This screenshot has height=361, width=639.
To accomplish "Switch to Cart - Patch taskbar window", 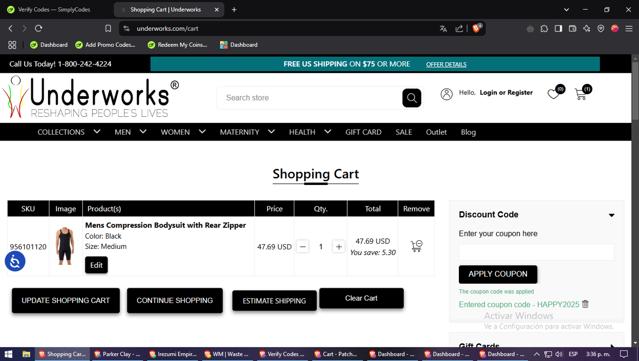I will click(337, 354).
